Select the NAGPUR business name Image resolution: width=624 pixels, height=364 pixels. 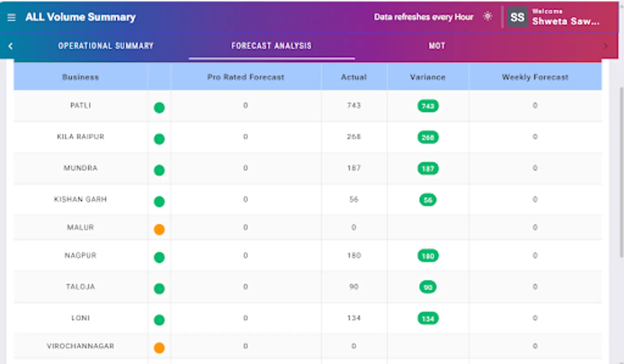click(x=81, y=256)
